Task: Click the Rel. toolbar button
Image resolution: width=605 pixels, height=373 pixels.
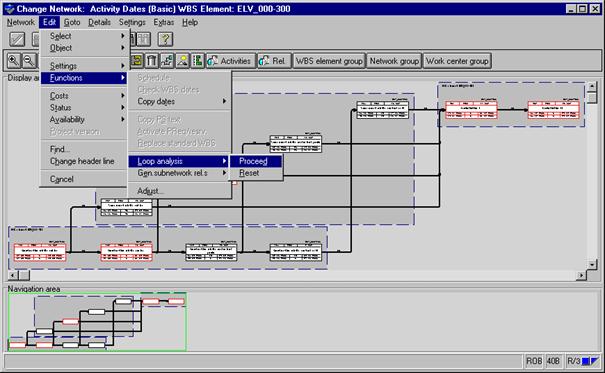Action: pyautogui.click(x=274, y=61)
